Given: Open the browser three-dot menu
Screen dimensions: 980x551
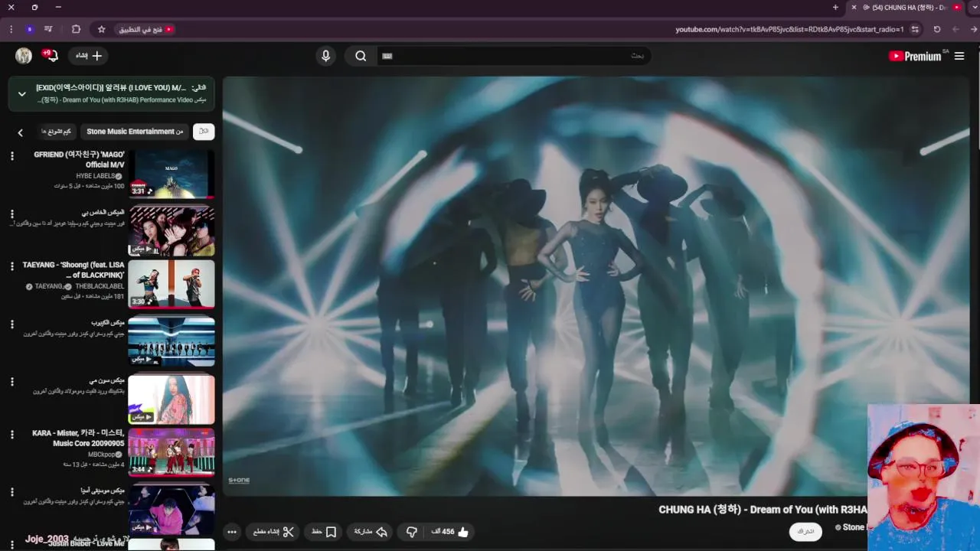Looking at the screenshot, I should 11,29.
